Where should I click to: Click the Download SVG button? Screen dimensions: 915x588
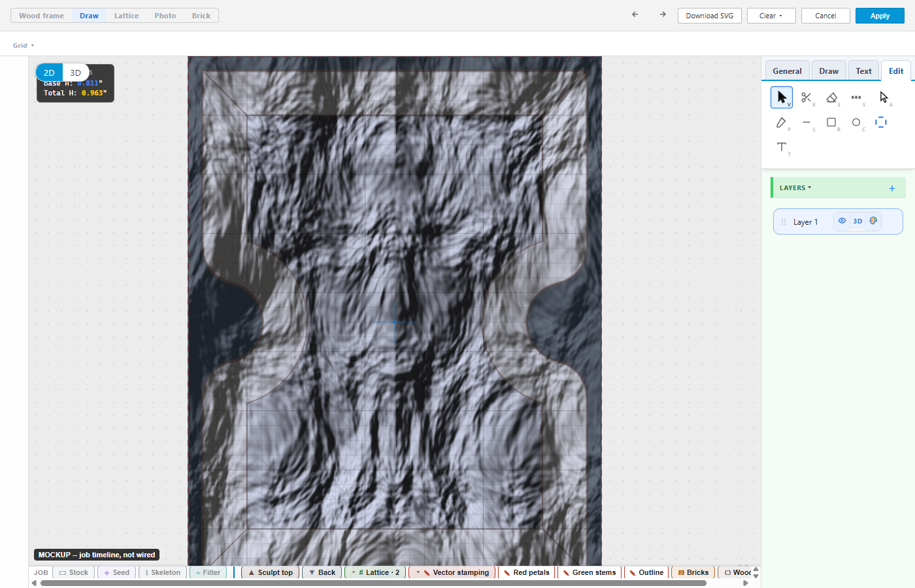710,16
